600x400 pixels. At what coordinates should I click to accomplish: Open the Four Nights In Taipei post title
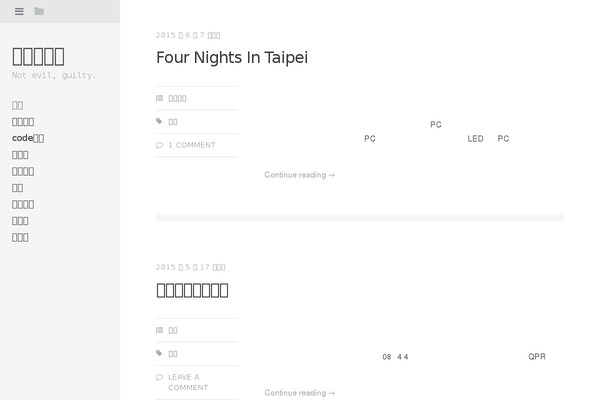click(x=232, y=57)
